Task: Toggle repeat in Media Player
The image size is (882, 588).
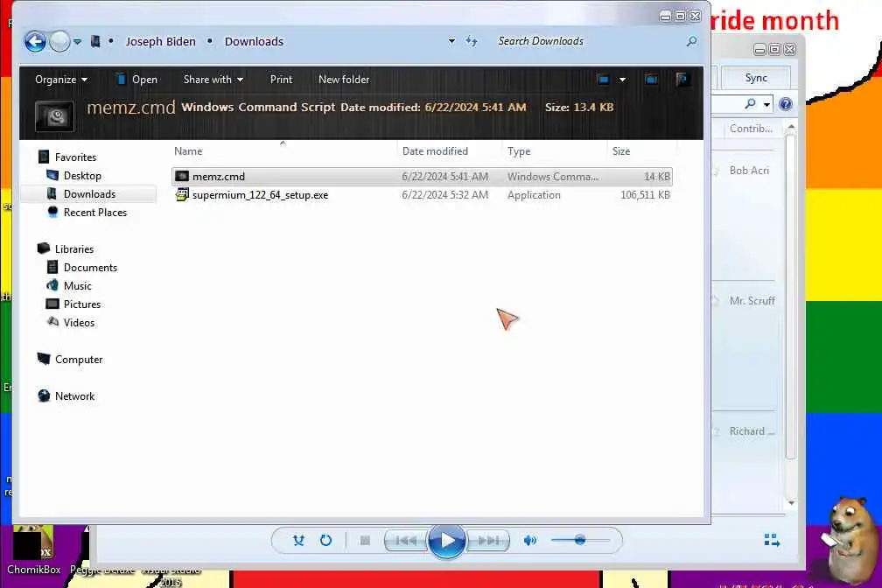Action: [325, 541]
